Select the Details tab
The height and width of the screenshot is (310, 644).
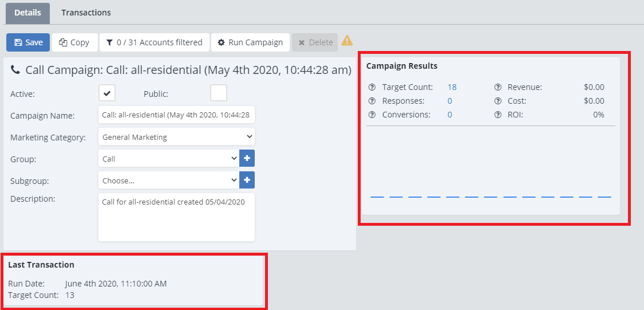[27, 13]
